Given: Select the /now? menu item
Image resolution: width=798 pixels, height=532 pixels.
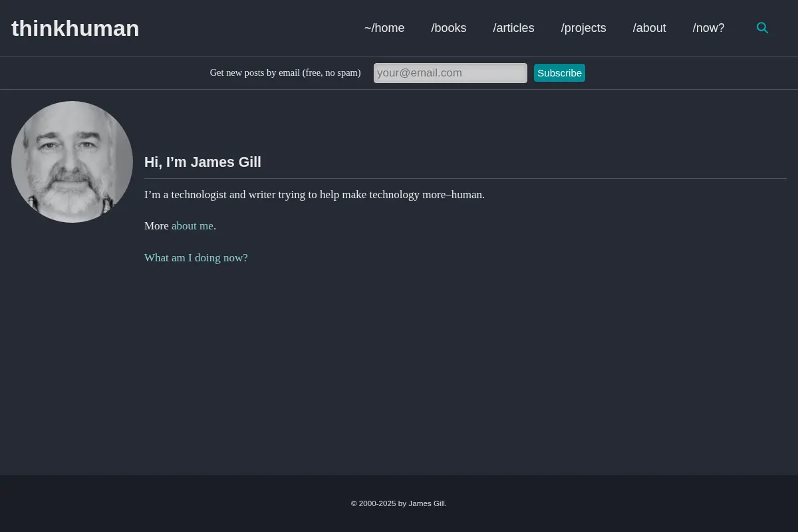Looking at the screenshot, I should [708, 28].
